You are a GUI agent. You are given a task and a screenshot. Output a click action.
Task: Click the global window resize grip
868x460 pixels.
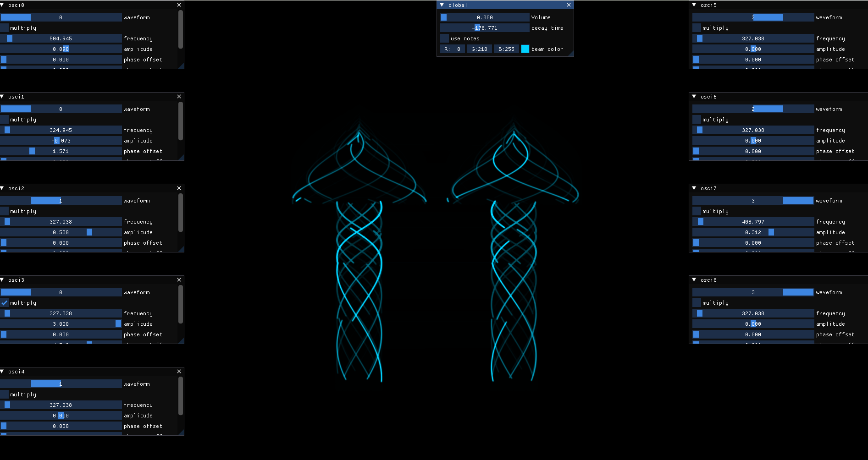pyautogui.click(x=571, y=54)
